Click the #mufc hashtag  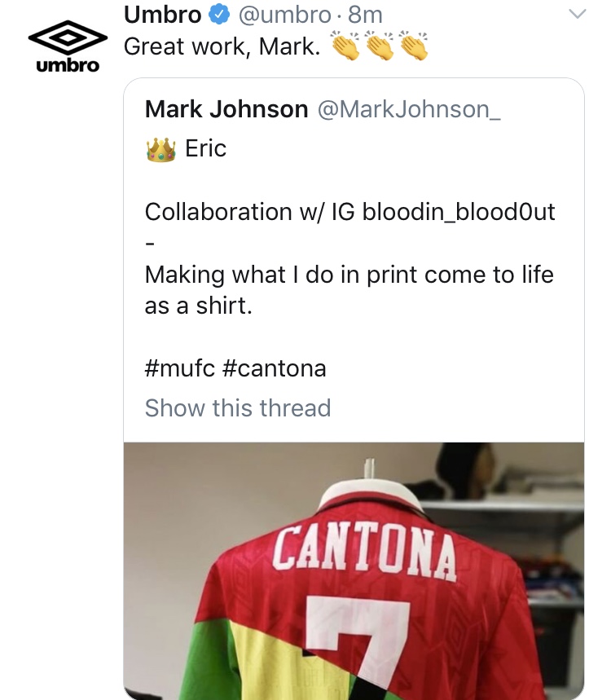click(179, 368)
